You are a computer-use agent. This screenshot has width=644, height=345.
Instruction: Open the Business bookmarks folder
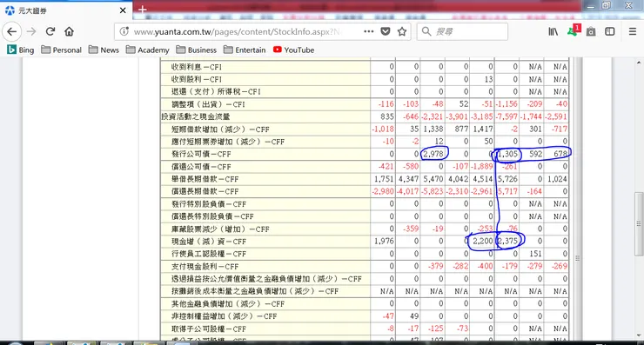tap(197, 50)
